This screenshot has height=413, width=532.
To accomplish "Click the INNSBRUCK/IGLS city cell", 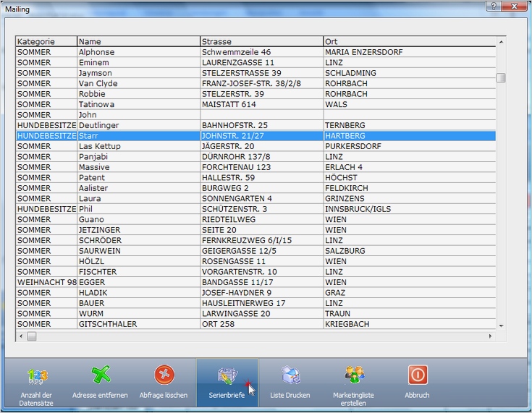I will [x=410, y=209].
